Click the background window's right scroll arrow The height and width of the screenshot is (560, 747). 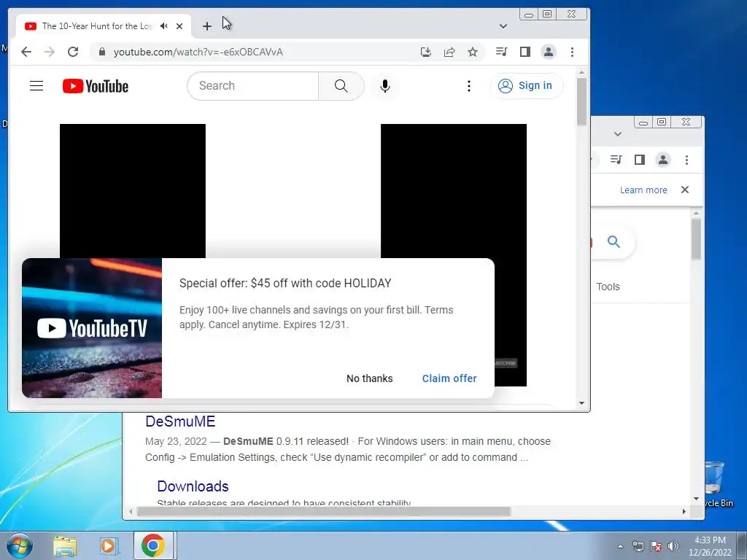(x=684, y=511)
